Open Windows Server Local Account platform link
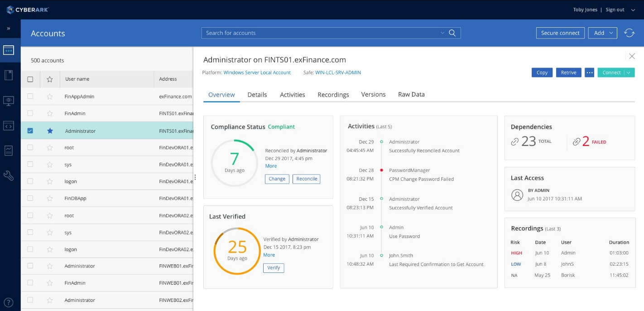 click(257, 73)
